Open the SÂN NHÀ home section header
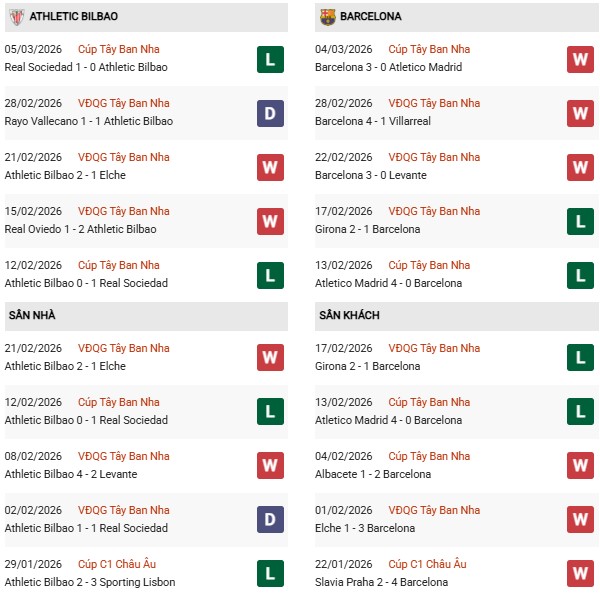 tap(32, 316)
